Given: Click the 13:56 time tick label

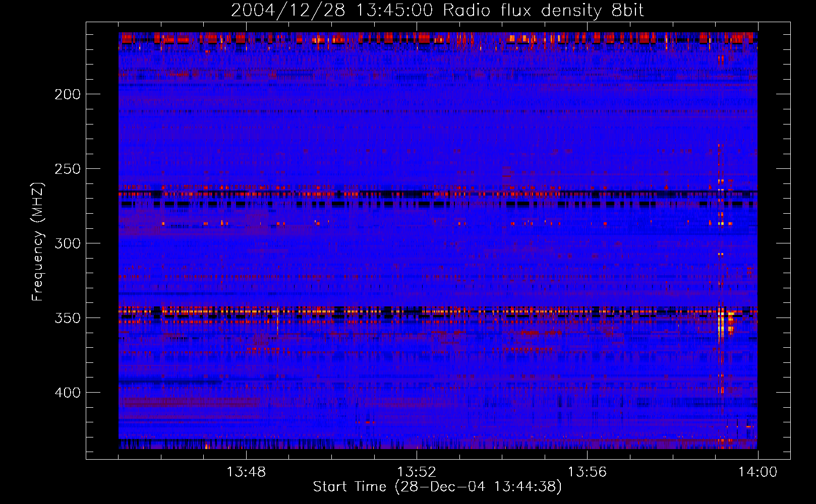Looking at the screenshot, I should coord(587,472).
